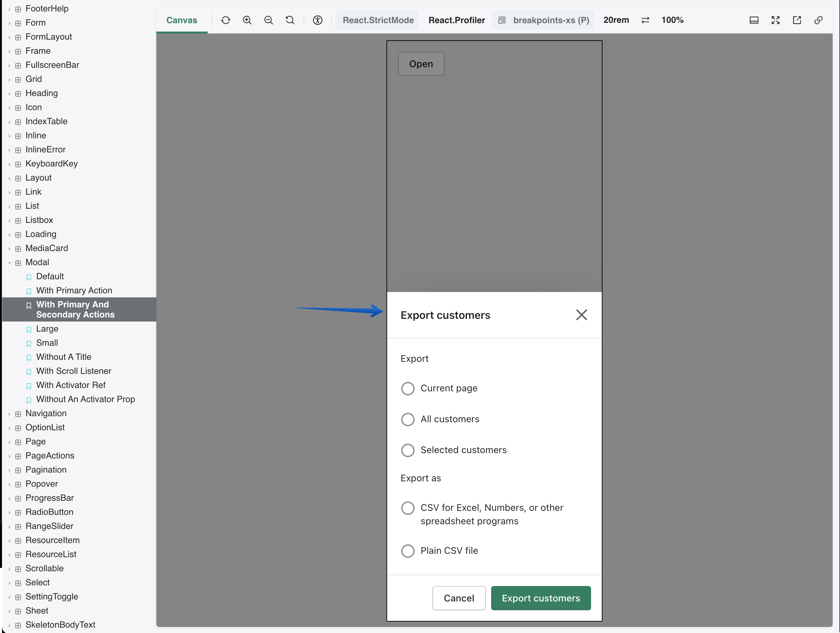Switch to the Canvas tab
This screenshot has height=633, width=840.
pos(181,20)
